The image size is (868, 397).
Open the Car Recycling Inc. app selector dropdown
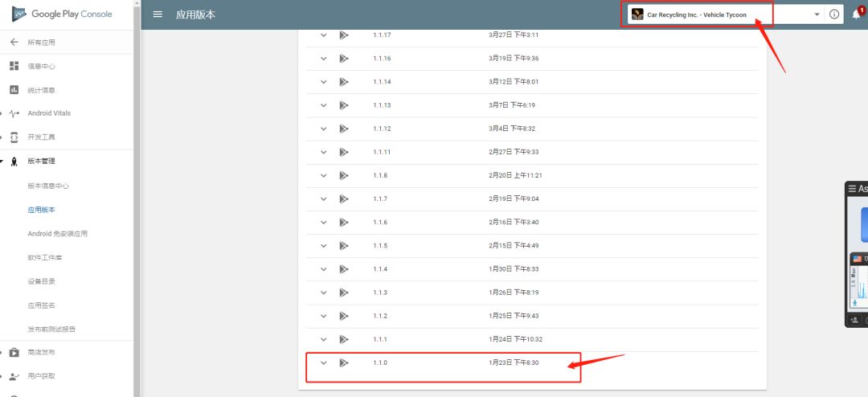(x=726, y=15)
